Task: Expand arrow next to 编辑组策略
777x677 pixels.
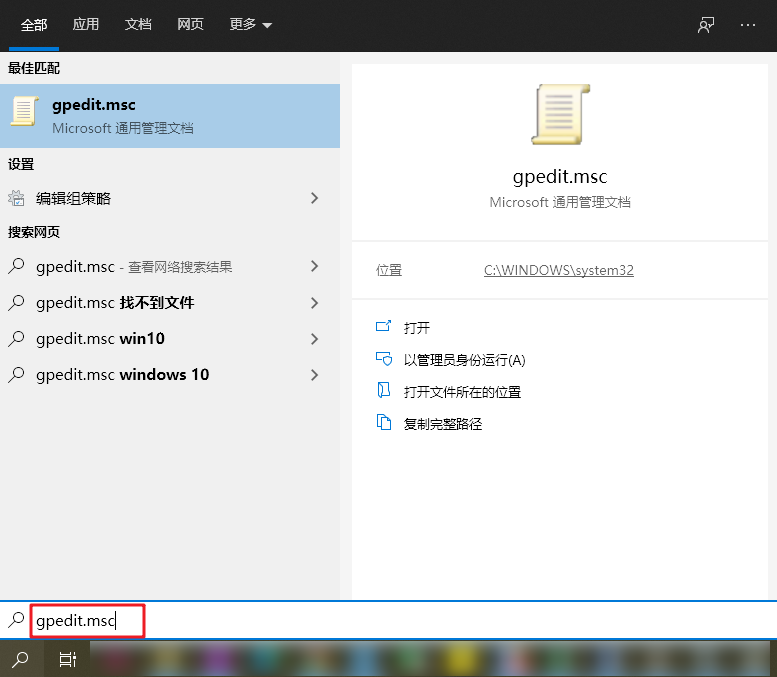Action: 314,198
